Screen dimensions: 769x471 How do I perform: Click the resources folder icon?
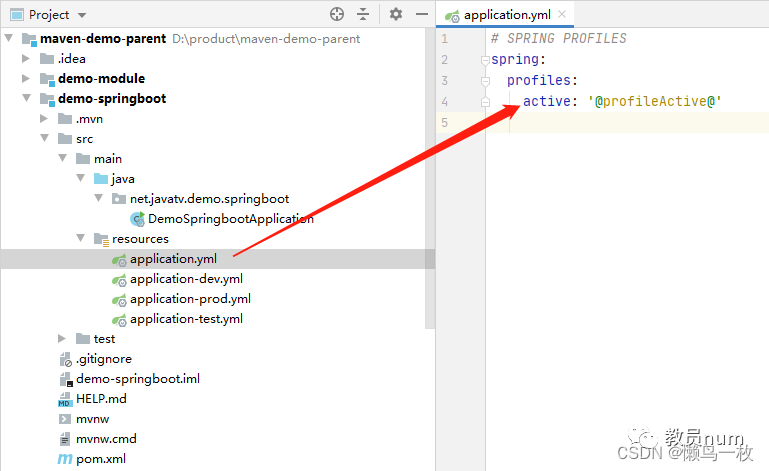[x=101, y=239]
